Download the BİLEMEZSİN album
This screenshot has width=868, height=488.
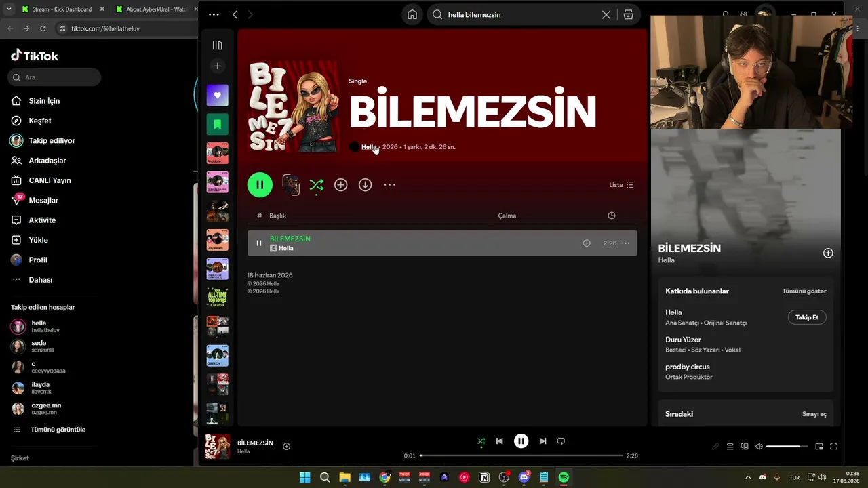[365, 185]
